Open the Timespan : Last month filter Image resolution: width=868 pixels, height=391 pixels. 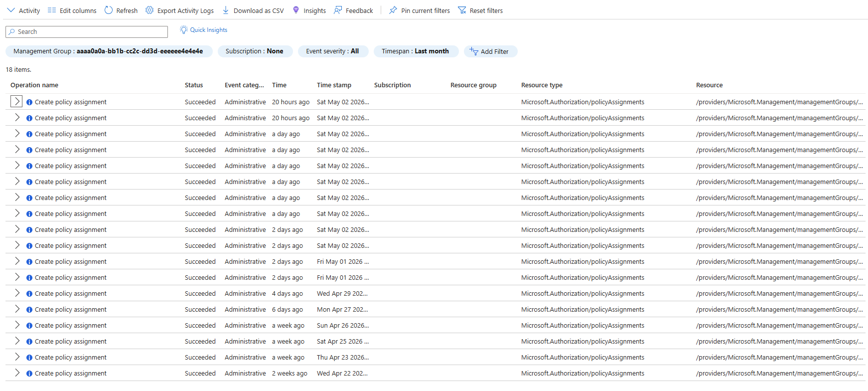click(x=416, y=51)
